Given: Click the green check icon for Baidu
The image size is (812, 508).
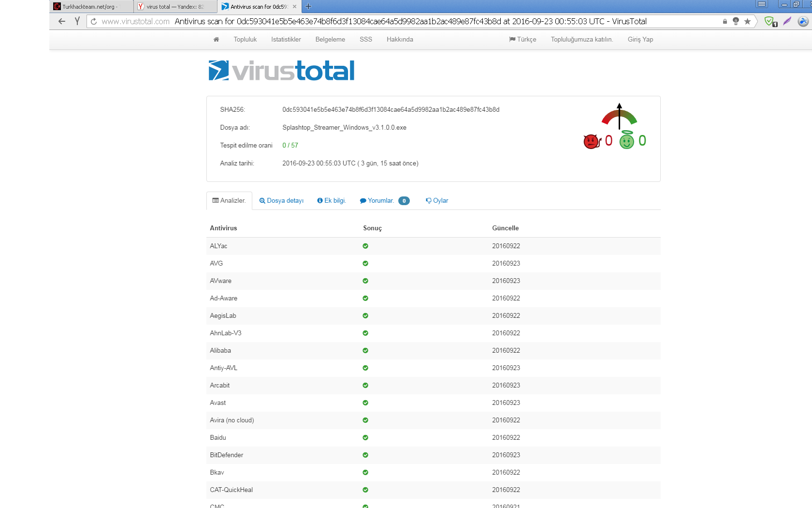Looking at the screenshot, I should [x=365, y=437].
